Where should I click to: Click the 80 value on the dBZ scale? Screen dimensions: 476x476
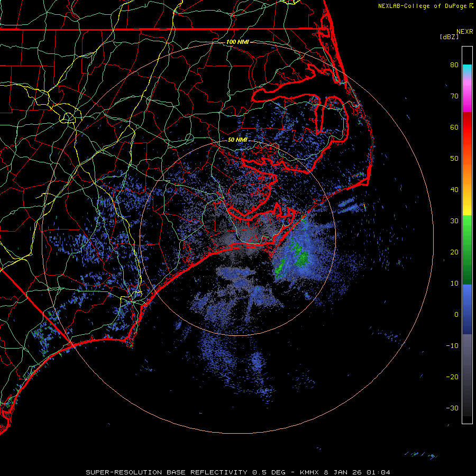[454, 65]
